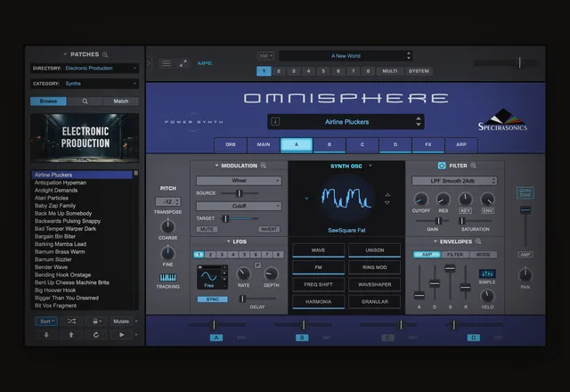
Task: Click the Electronic Production thumbnail
Action: tap(85, 137)
